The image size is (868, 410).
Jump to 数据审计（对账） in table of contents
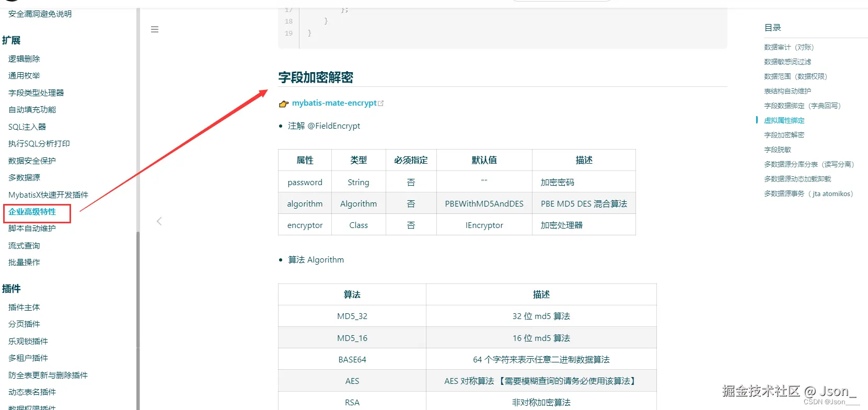(x=789, y=47)
